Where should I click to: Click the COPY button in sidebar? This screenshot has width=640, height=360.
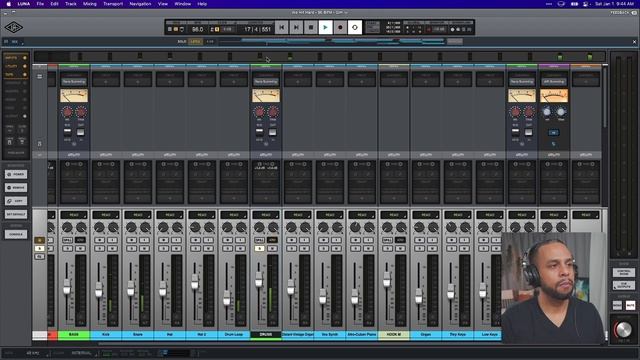16,201
